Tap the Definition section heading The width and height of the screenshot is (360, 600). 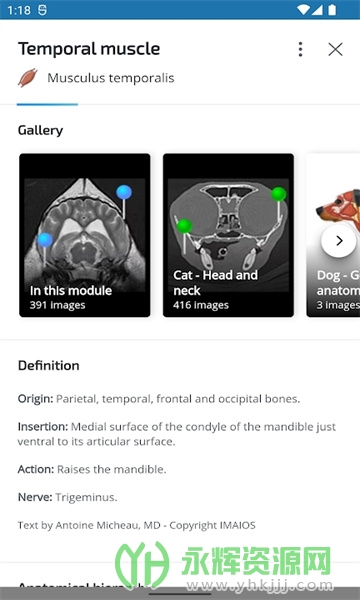point(49,365)
